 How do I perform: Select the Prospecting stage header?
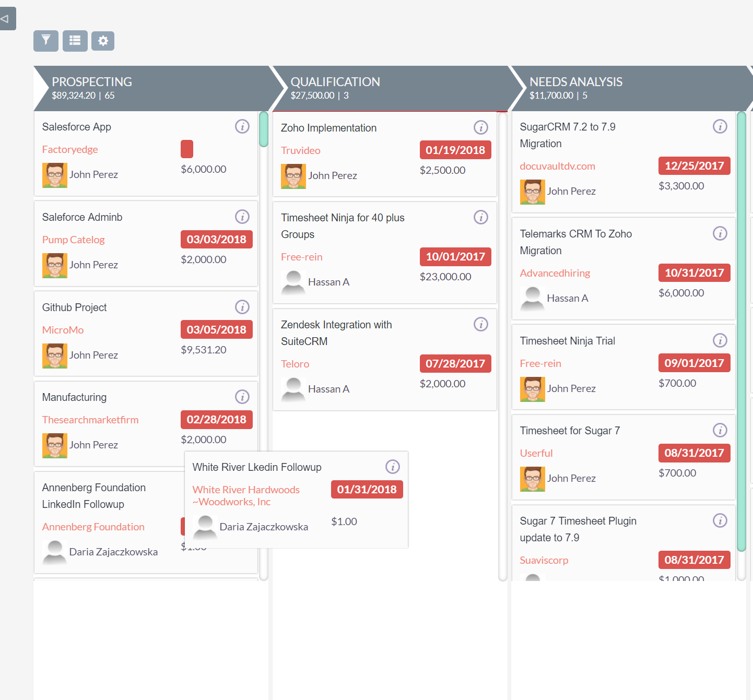(151, 88)
